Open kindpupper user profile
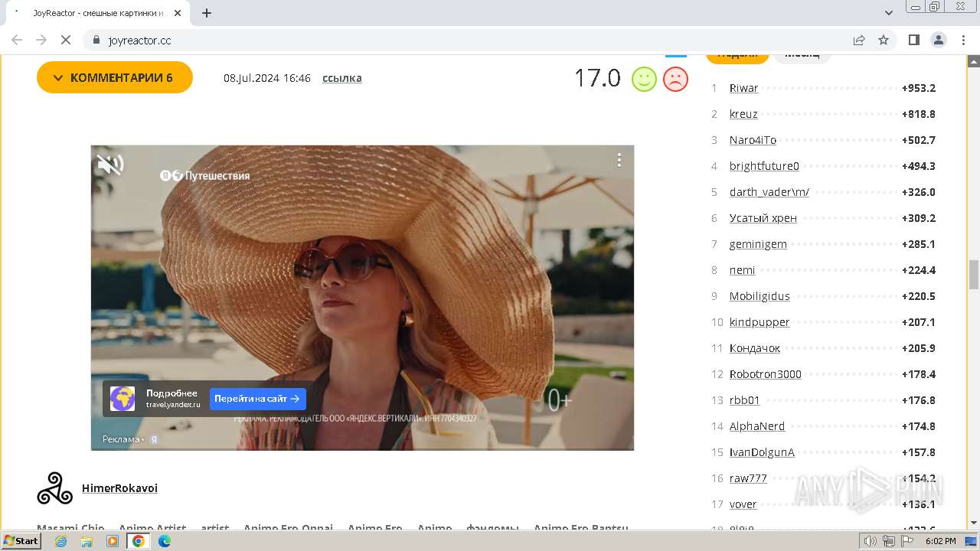This screenshot has height=551, width=980. 759,322
